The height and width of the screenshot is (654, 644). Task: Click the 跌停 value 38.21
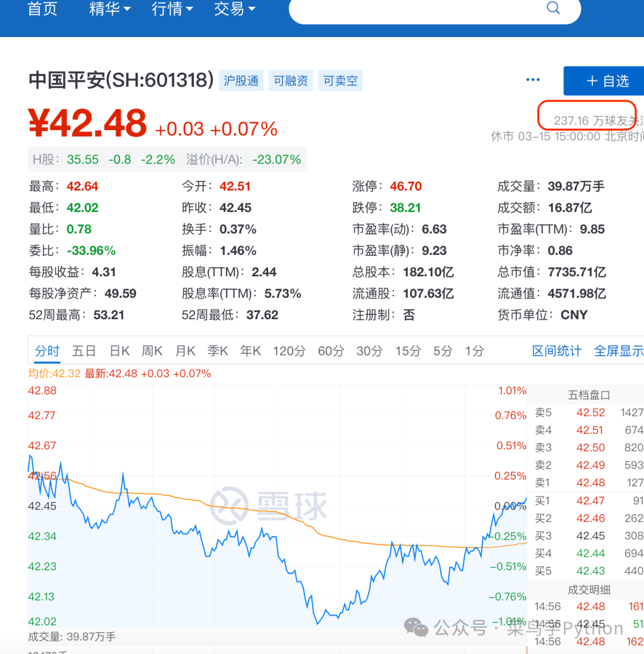pos(405,207)
